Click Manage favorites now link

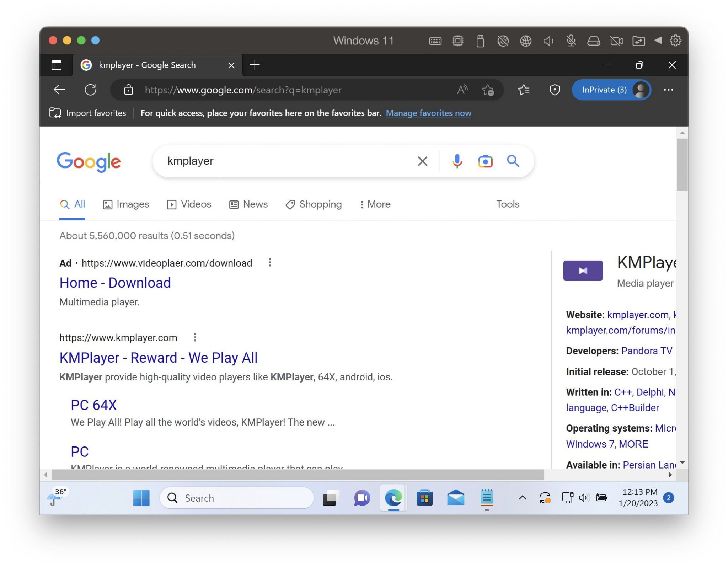coord(428,113)
